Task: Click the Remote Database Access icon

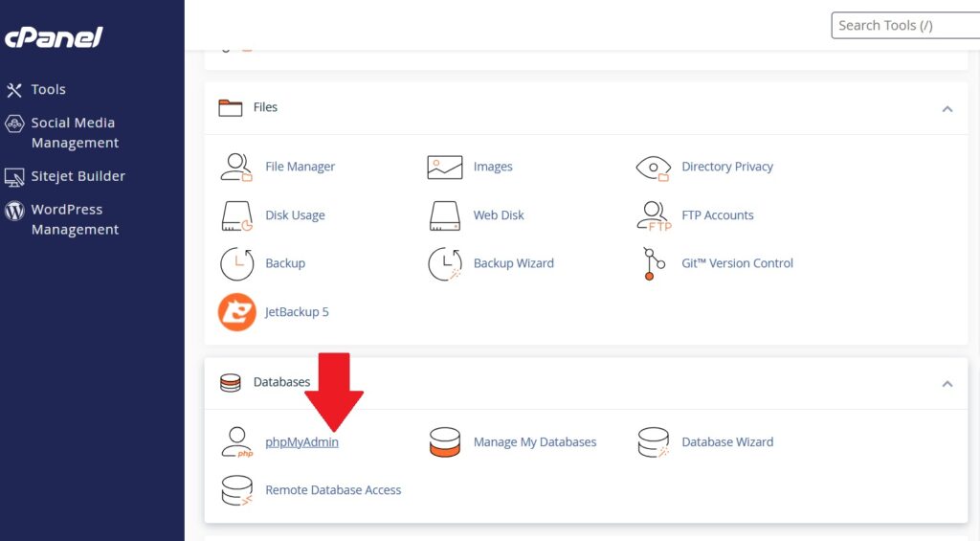Action: point(237,490)
